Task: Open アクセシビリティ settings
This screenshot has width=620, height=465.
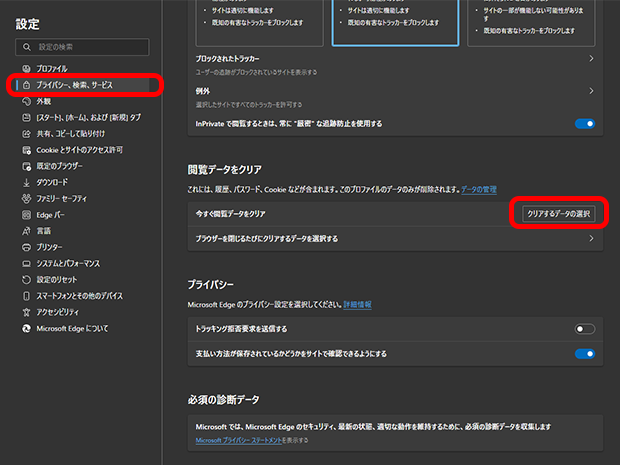Action: pyautogui.click(x=58, y=312)
